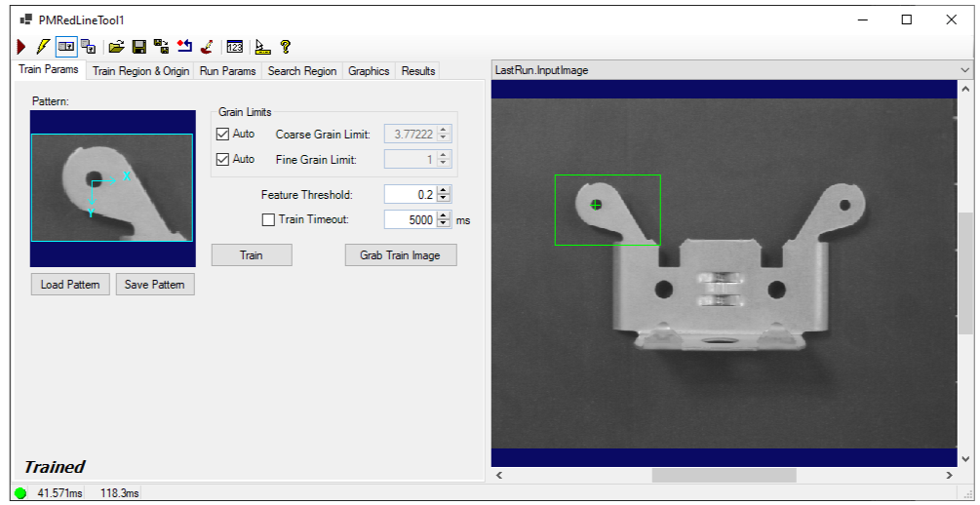Click the horizontal scrollbar under the image

[x=724, y=475]
